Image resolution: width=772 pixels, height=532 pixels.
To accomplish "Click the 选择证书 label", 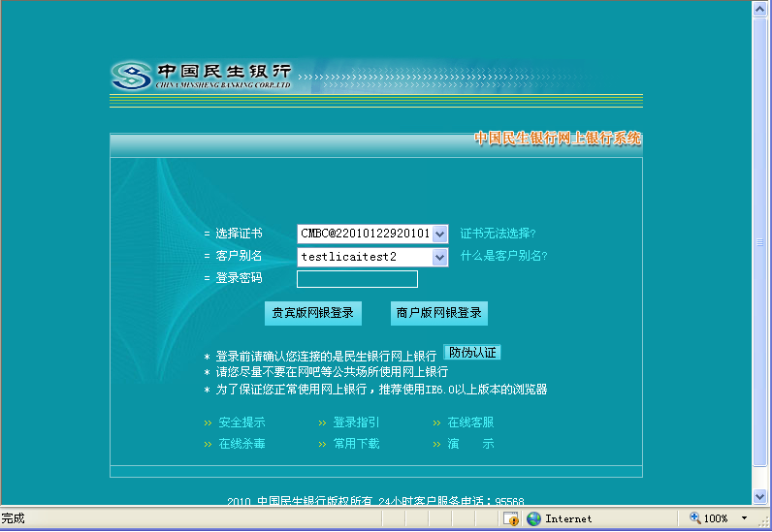I will coord(239,234).
